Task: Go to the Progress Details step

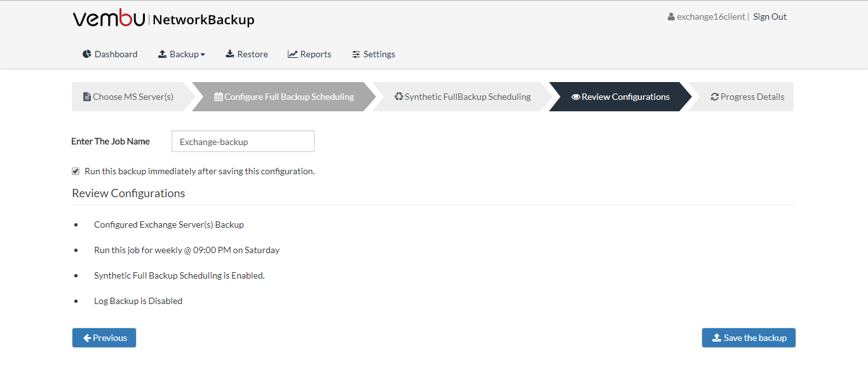Action: coord(742,97)
